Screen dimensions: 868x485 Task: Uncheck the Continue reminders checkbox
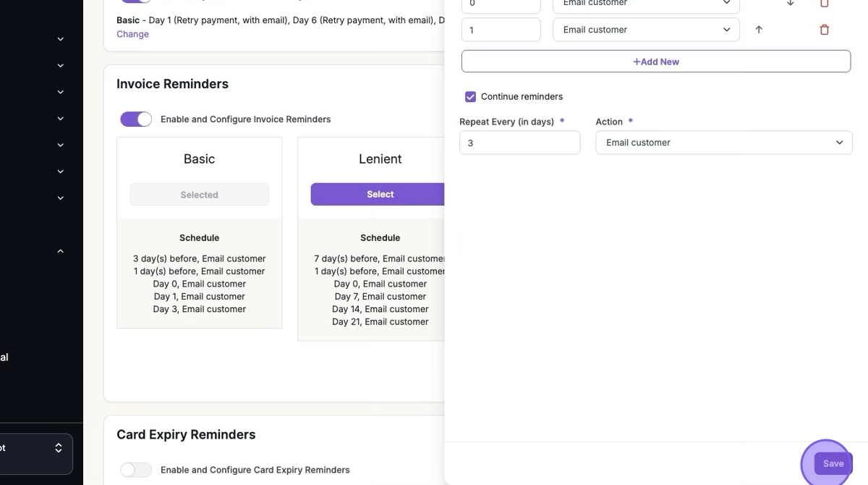click(471, 97)
